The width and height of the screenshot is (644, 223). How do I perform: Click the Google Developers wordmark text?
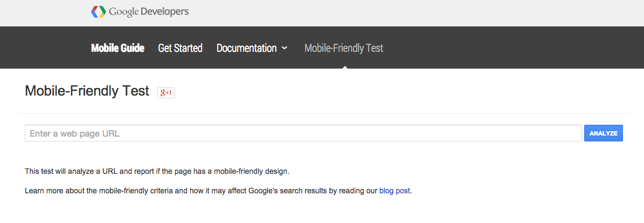tap(149, 11)
